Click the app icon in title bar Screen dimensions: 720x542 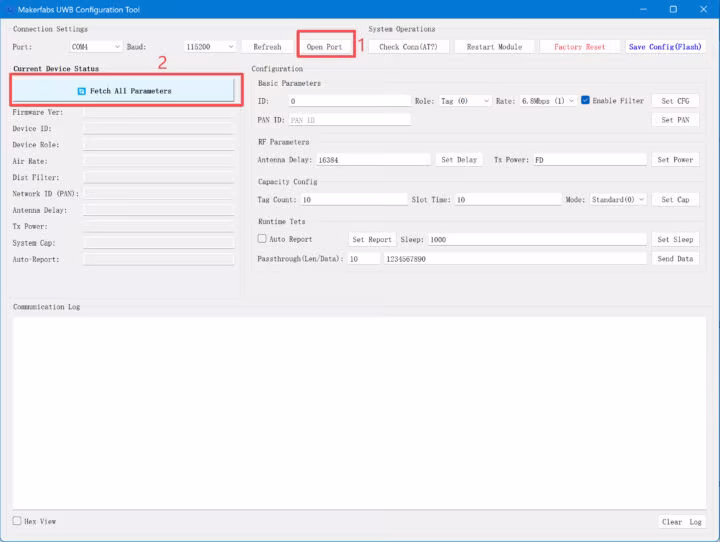click(10, 9)
